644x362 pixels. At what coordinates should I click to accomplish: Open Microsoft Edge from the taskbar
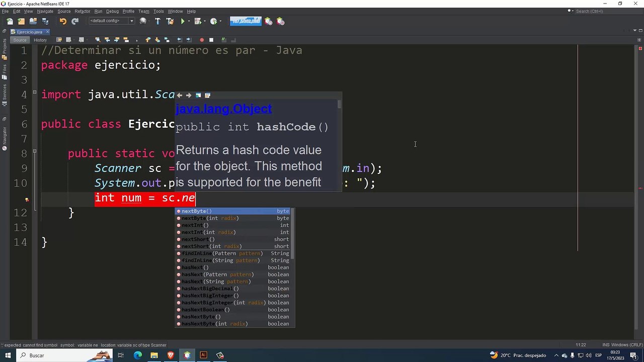(x=137, y=355)
